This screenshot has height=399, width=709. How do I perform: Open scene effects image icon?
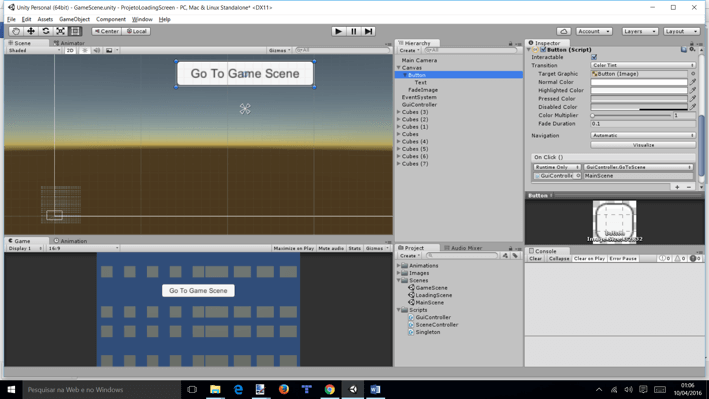point(109,50)
